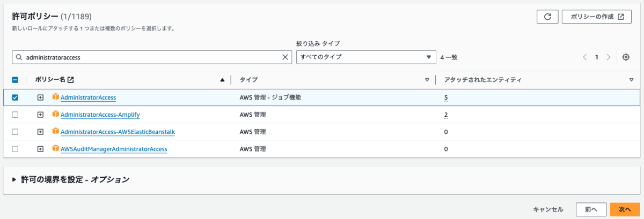Expand AdministratorAccess-AWSElasticBeanstalk row details
This screenshot has height=219, width=644.
coord(40,132)
